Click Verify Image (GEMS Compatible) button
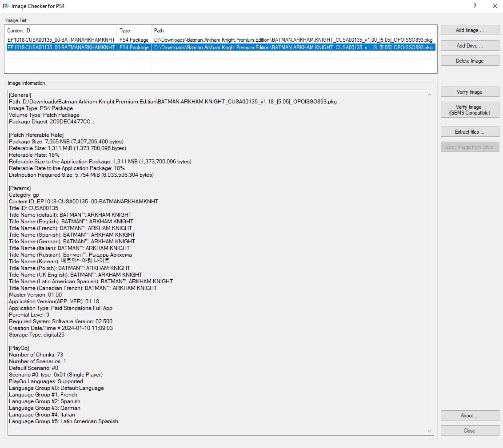Image resolution: width=503 pixels, height=448 pixels. click(470, 110)
